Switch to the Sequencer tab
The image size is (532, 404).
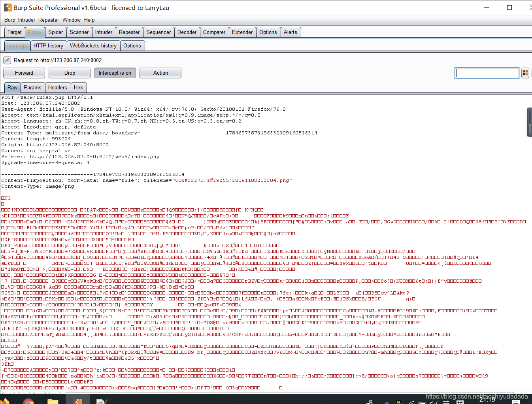pyautogui.click(x=158, y=32)
